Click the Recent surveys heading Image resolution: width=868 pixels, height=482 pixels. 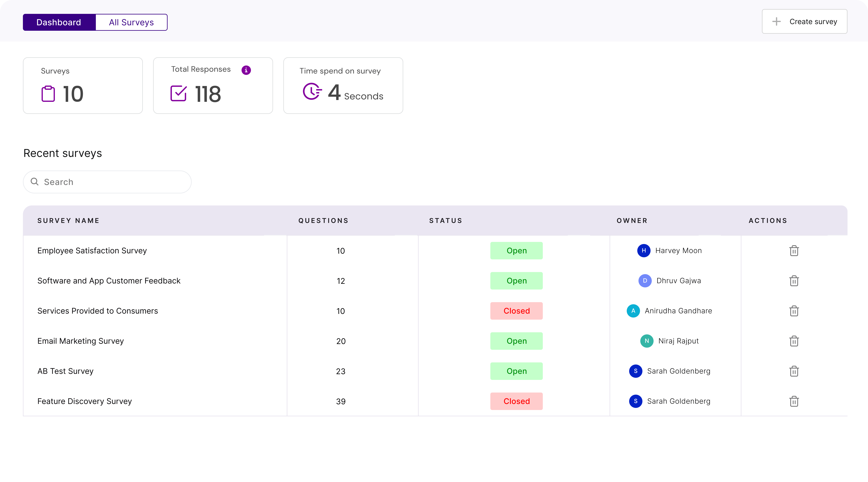point(63,153)
